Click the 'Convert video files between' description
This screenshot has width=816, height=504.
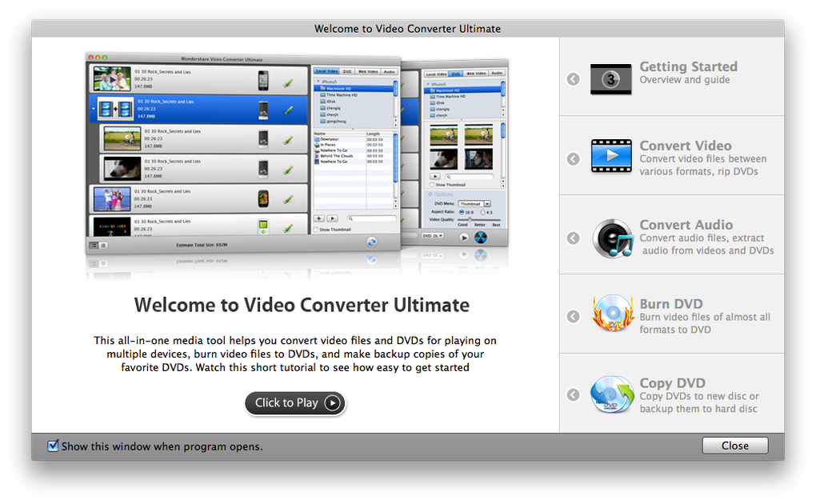tap(702, 159)
